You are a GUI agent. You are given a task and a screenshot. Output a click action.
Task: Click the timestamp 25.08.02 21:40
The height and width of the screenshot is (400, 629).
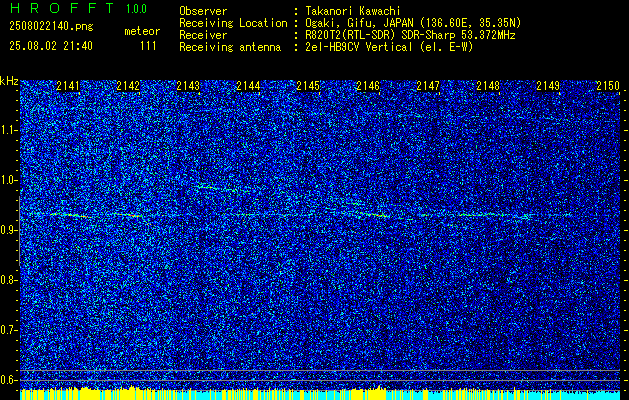pos(51,46)
